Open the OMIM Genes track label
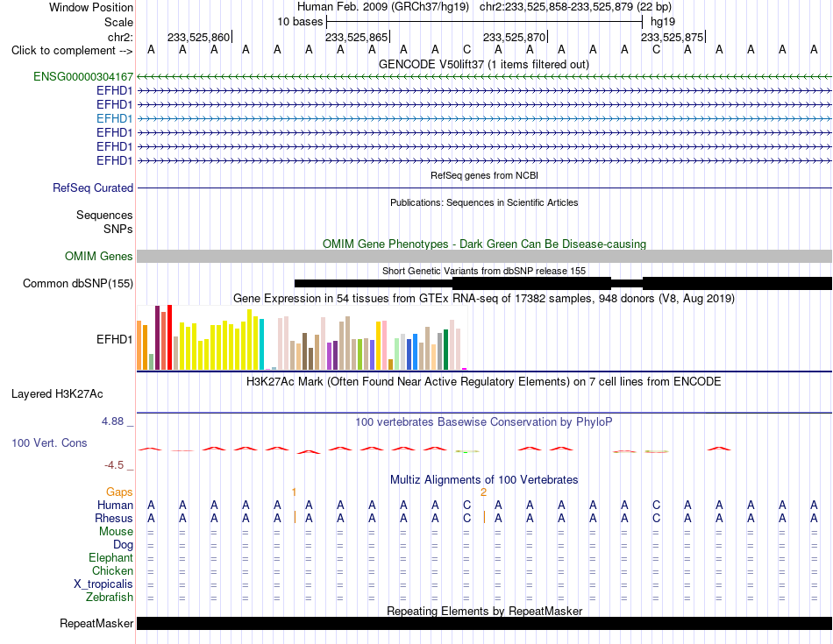833x644 pixels. pyautogui.click(x=98, y=257)
